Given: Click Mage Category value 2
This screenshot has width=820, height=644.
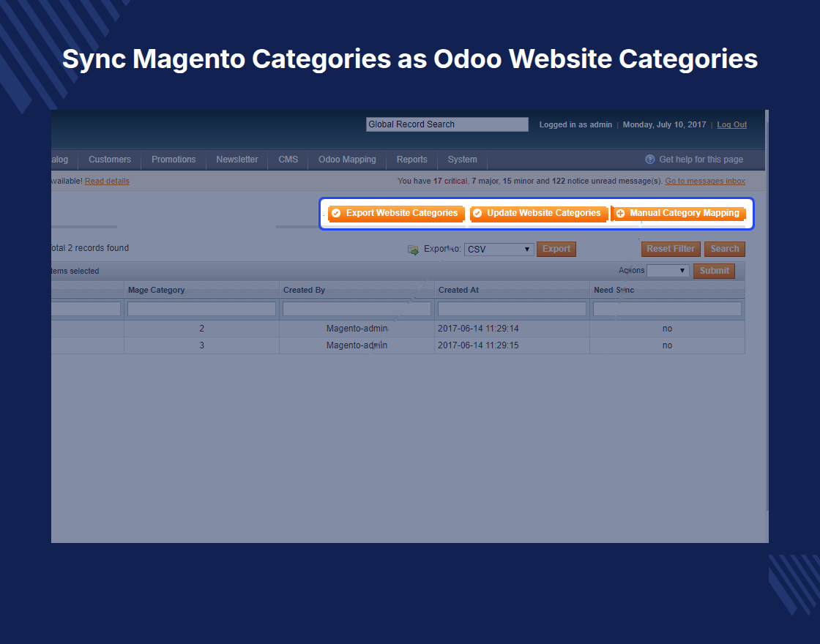Looking at the screenshot, I should tap(202, 329).
